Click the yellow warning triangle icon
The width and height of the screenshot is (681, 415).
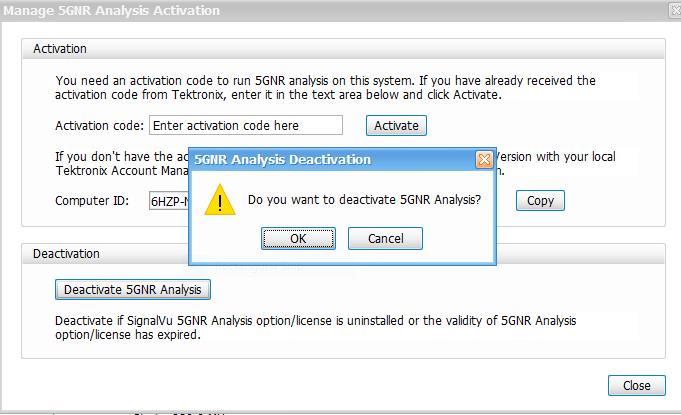[x=219, y=200]
